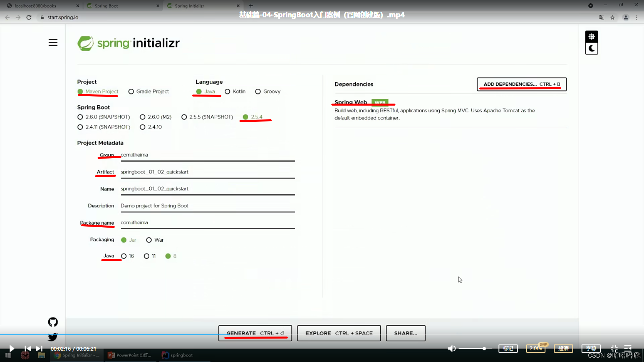
Task: Open the browser profile icon
Action: point(626,17)
